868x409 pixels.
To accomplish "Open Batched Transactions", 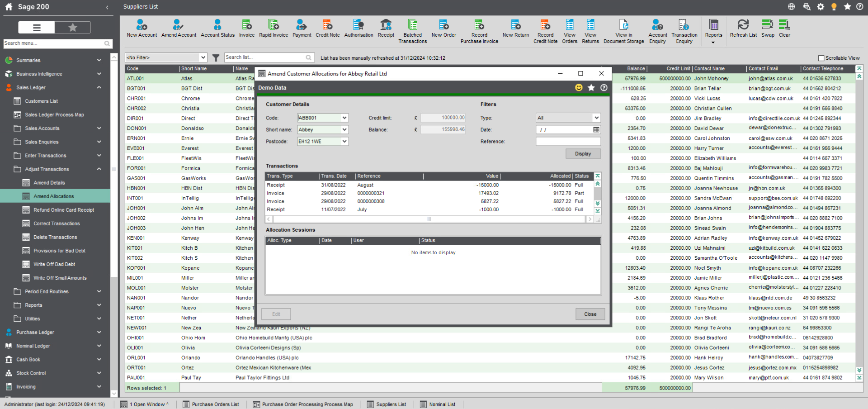I will 412,28.
